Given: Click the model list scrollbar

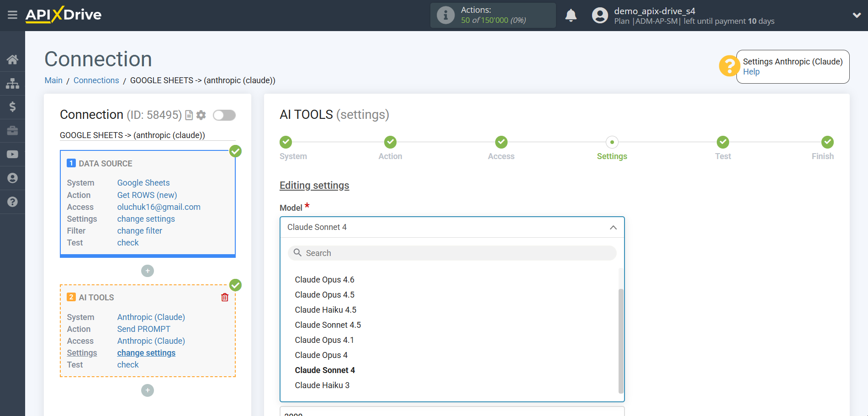Looking at the screenshot, I should [x=621, y=341].
